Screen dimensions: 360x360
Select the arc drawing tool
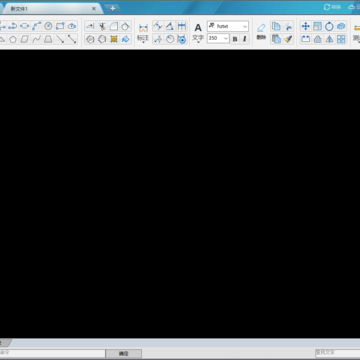pyautogui.click(x=12, y=26)
